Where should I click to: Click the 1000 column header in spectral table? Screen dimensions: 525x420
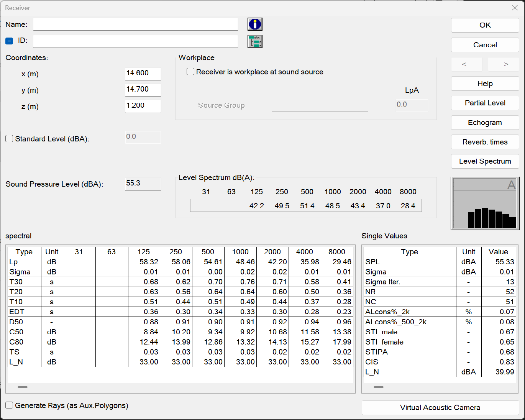pyautogui.click(x=240, y=252)
